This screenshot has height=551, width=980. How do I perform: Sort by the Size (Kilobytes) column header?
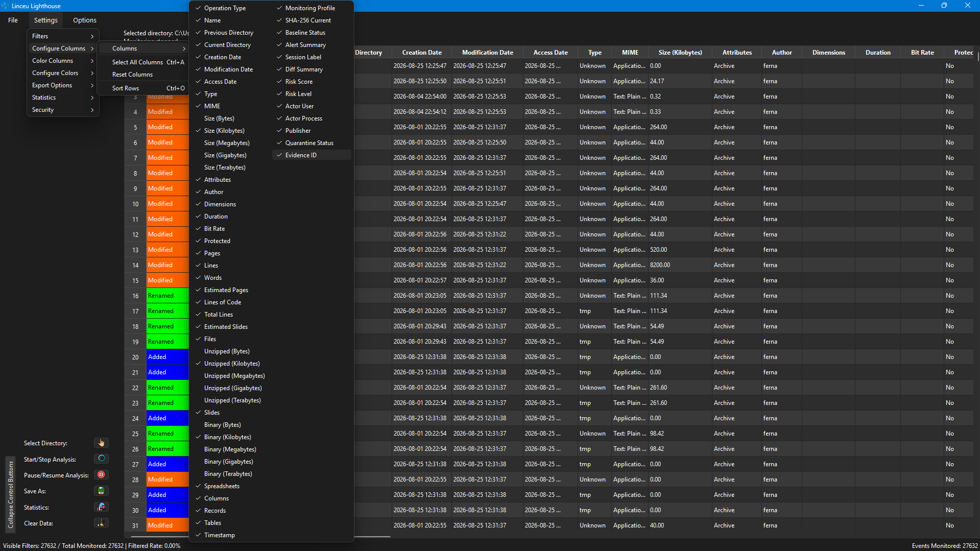680,52
